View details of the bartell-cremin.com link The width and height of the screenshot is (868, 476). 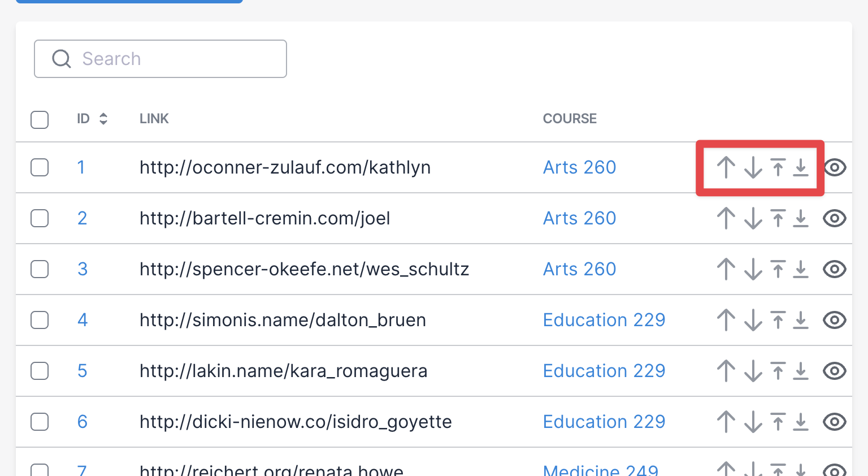[835, 218]
